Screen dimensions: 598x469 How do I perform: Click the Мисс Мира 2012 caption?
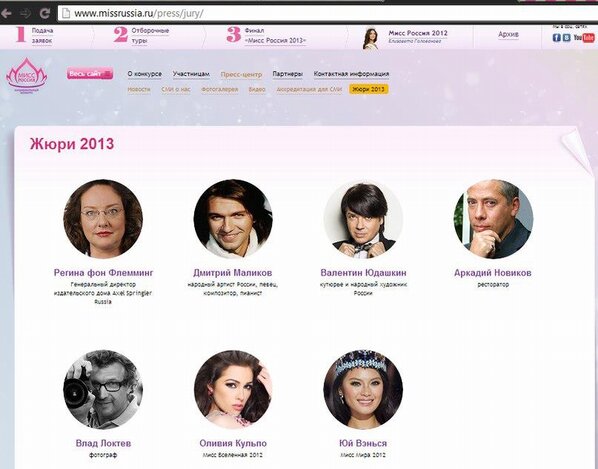tap(363, 455)
